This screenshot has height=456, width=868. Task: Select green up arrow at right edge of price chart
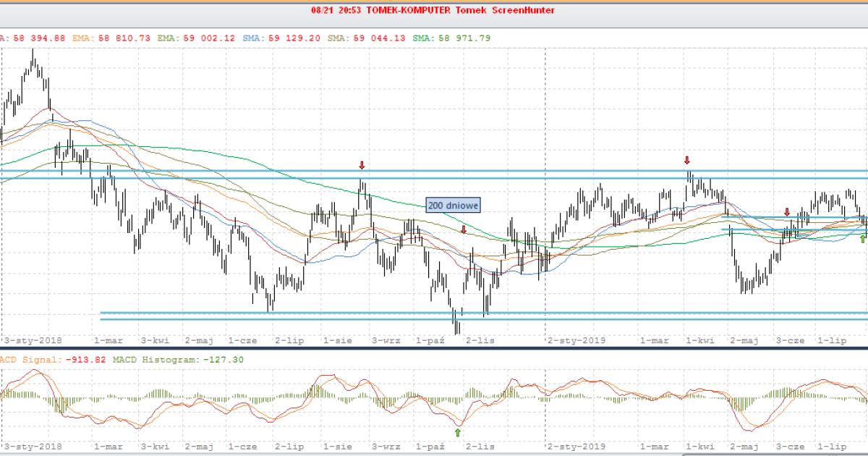point(862,239)
